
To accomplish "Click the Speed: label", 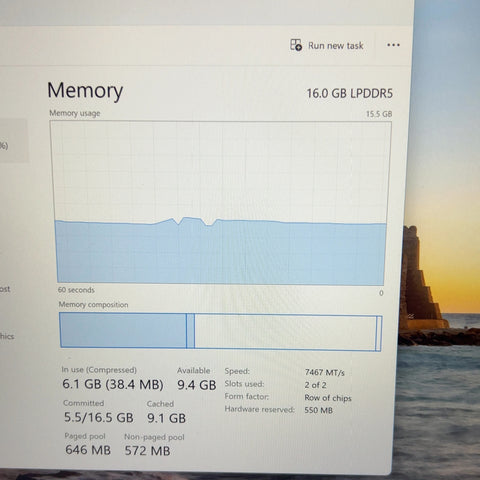I will (x=237, y=371).
